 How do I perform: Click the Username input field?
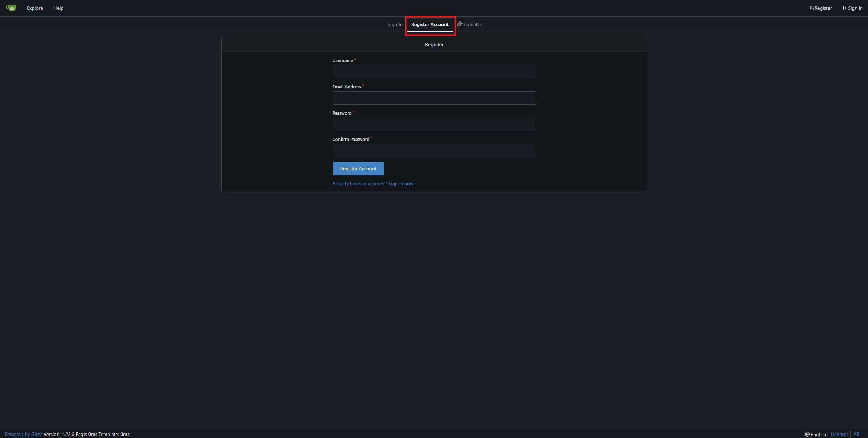tap(434, 71)
